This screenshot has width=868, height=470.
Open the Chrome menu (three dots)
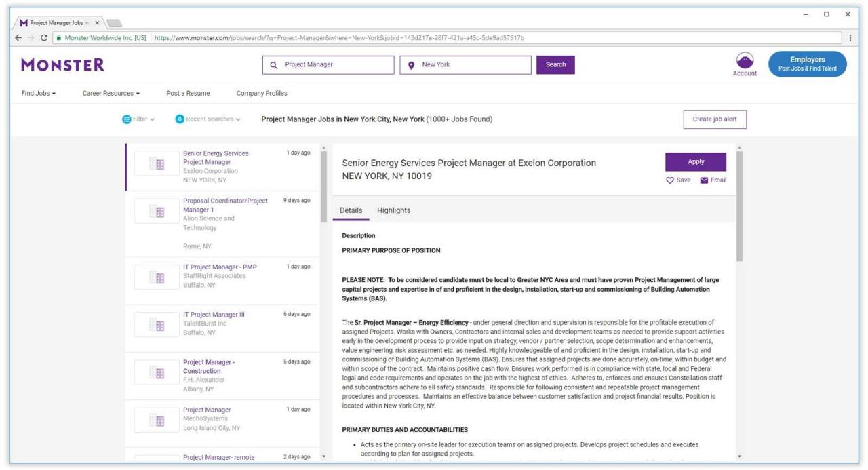pyautogui.click(x=850, y=38)
